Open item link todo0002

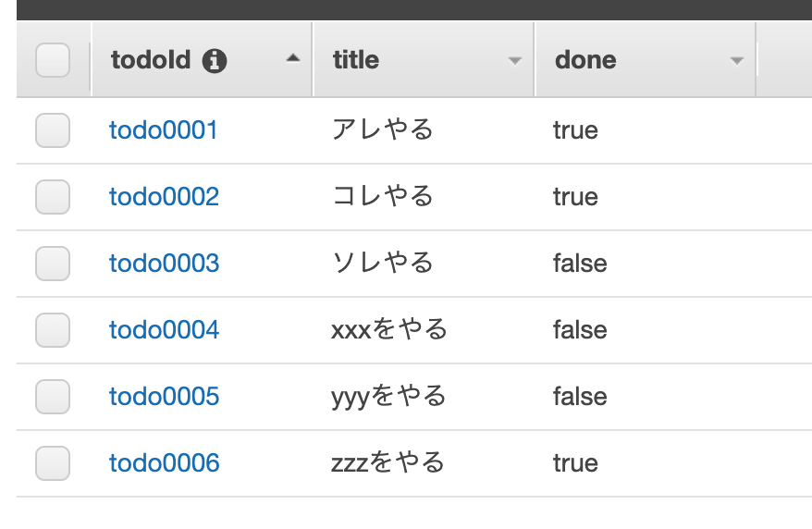tap(165, 197)
